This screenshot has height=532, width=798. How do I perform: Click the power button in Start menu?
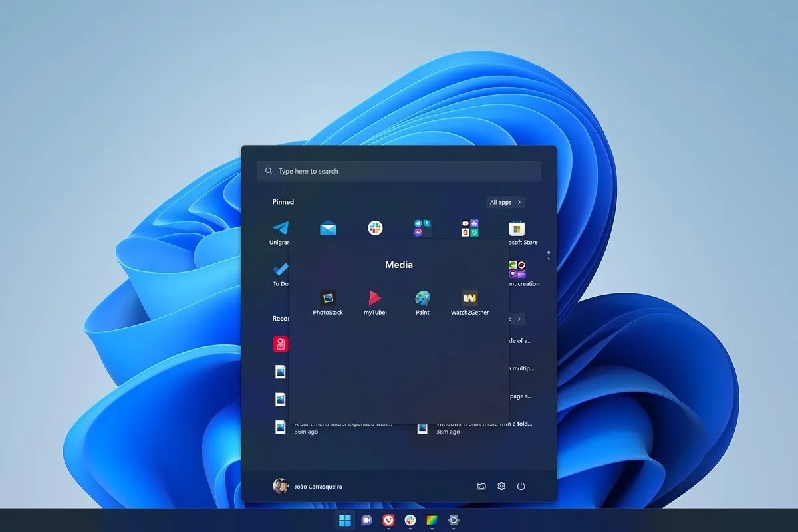521,486
